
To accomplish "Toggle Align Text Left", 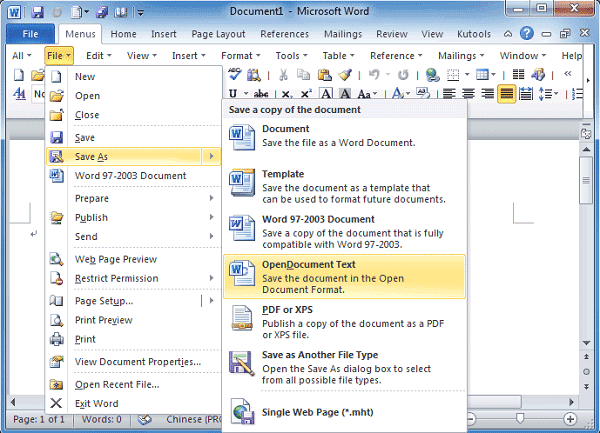I will (x=449, y=94).
